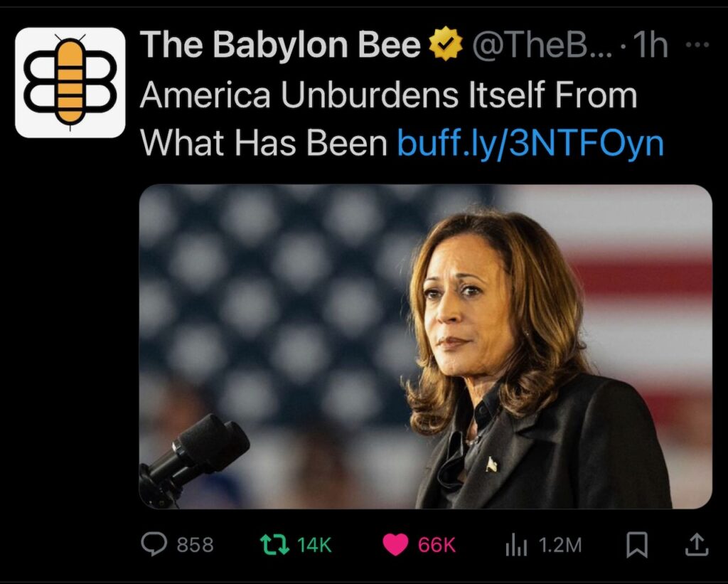This screenshot has height=584, width=728.
Task: Click the reply speech bubble icon
Action: (154, 544)
